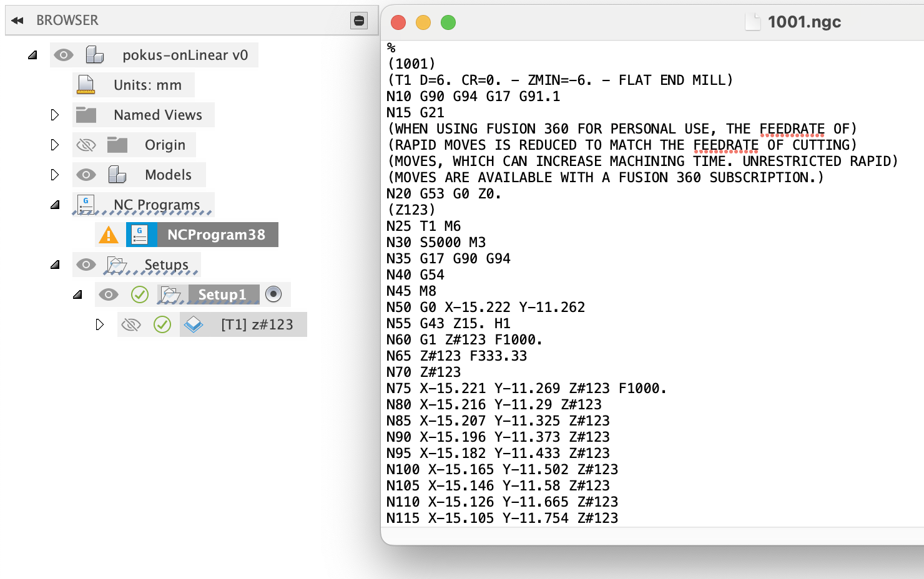Image resolution: width=924 pixels, height=579 pixels.
Task: Collapse the NC Programs tree node
Action: [55, 205]
